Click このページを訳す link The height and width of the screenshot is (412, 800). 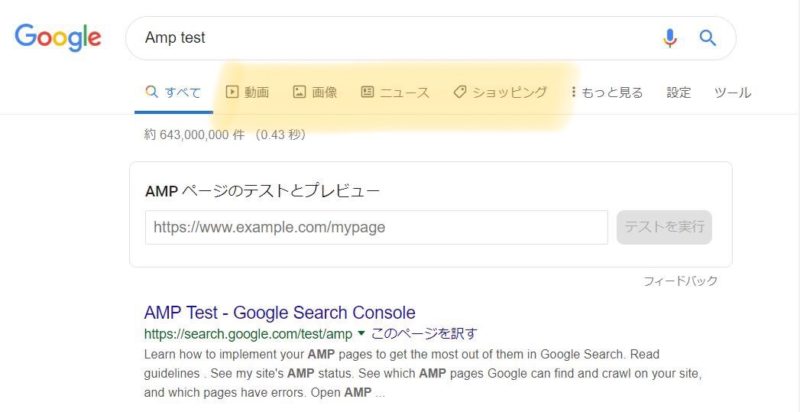coord(424,333)
